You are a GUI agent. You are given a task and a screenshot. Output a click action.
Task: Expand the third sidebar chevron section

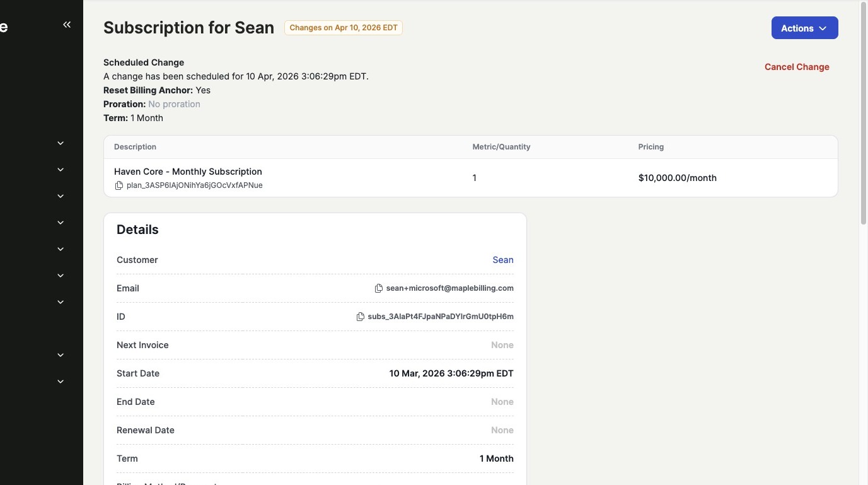pyautogui.click(x=61, y=196)
